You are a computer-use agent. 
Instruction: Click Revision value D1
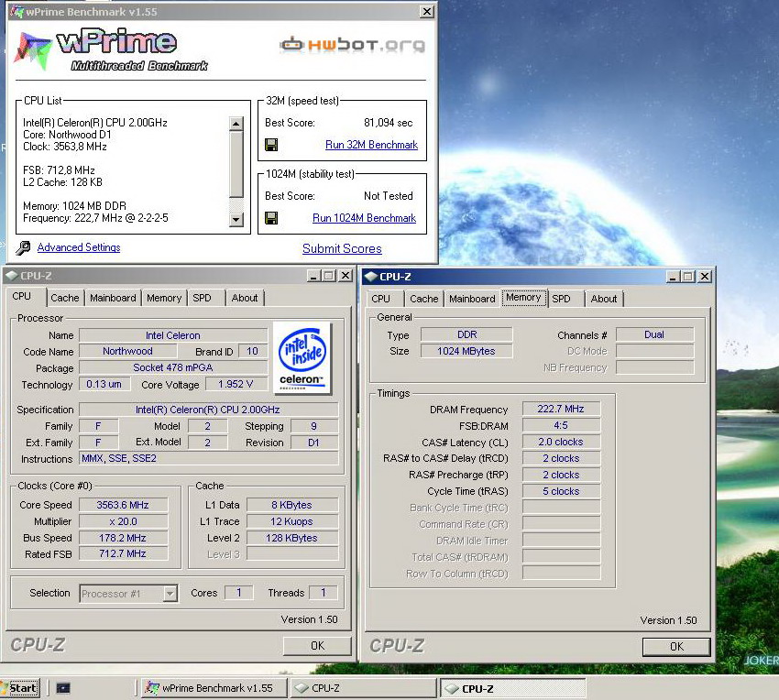pos(314,443)
